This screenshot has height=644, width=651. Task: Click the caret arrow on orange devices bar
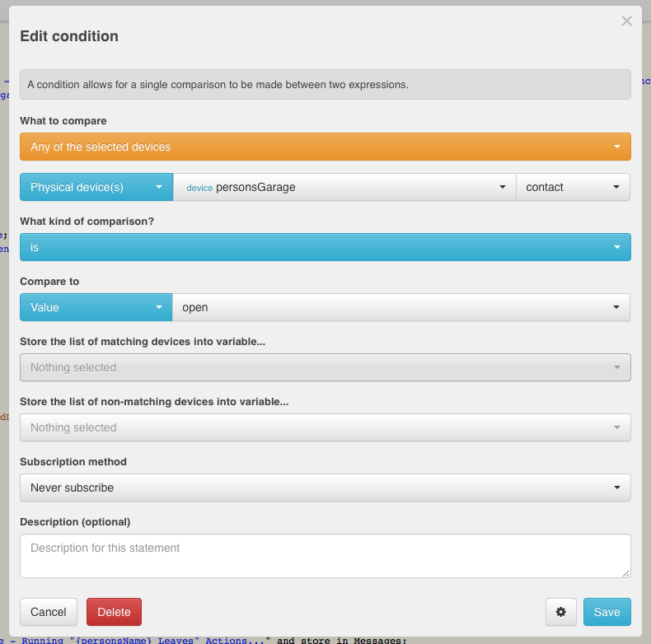point(617,147)
